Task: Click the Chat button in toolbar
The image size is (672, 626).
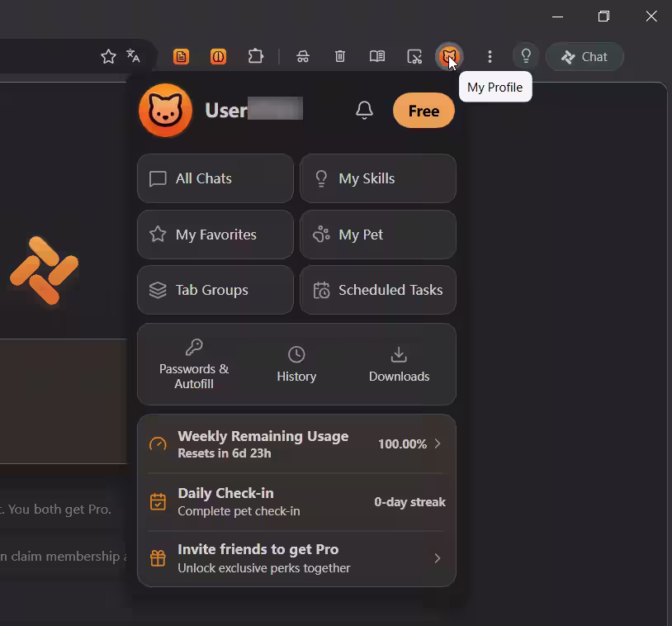Action: pyautogui.click(x=584, y=57)
